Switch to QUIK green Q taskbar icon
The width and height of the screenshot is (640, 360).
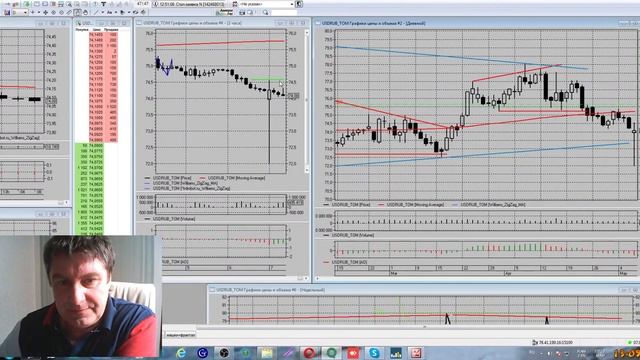[331, 353]
